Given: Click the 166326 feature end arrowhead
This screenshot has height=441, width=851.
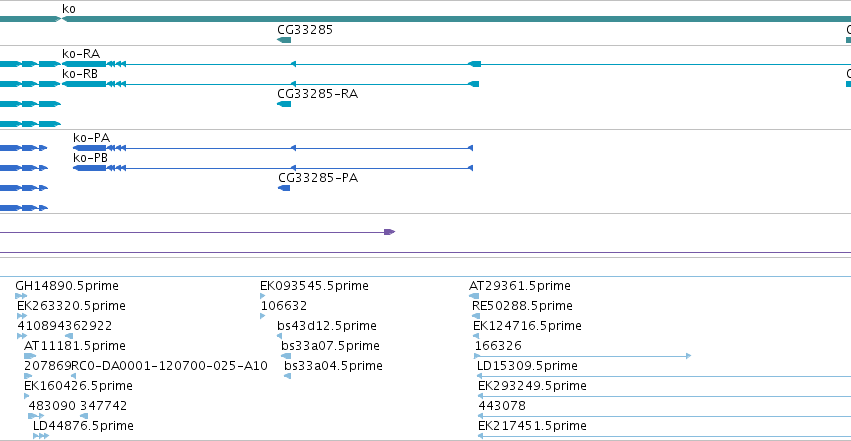Looking at the screenshot, I should [x=688, y=356].
